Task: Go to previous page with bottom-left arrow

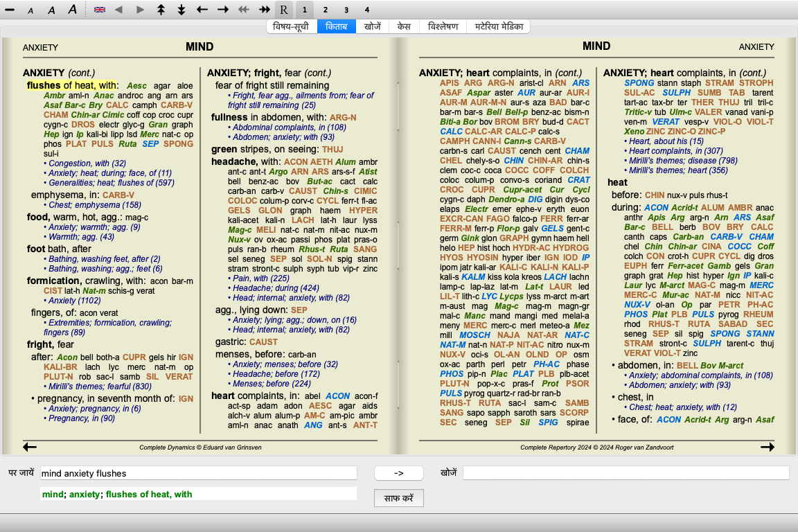Action: pyautogui.click(x=30, y=447)
